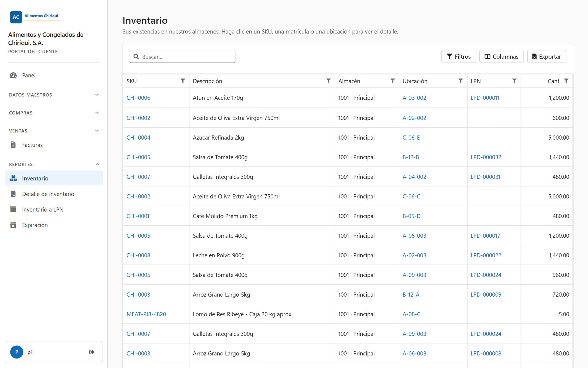Open the Filtros button
Viewport: 588px width, 368px height.
(x=459, y=56)
